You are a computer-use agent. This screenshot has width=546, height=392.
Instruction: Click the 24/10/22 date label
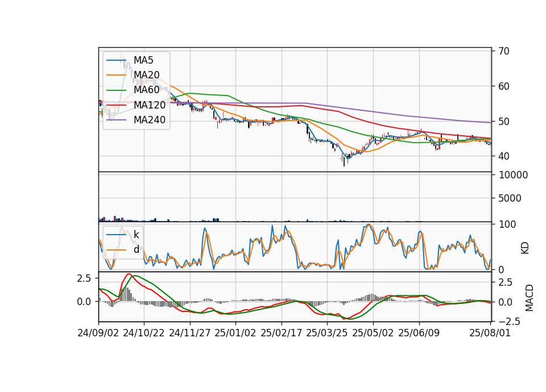pyautogui.click(x=144, y=333)
